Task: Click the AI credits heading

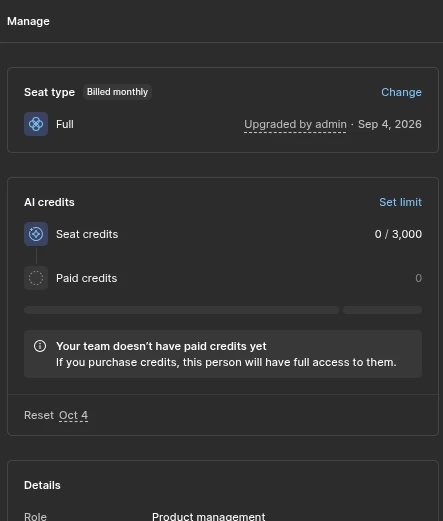Action: coord(49,202)
